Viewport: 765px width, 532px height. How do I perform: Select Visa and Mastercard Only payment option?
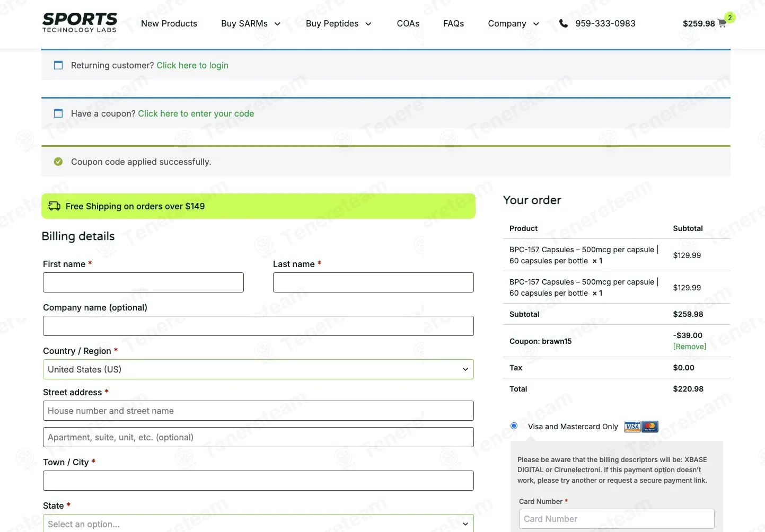514,425
